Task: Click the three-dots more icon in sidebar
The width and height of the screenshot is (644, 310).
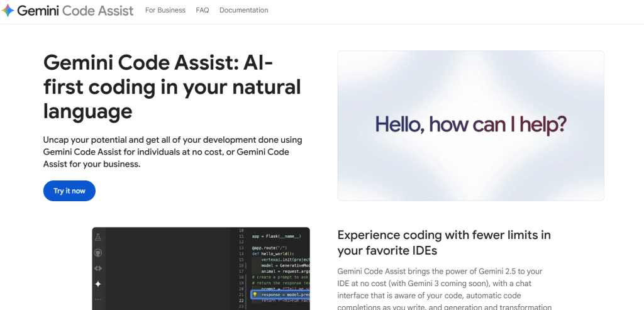Action: 97,299
